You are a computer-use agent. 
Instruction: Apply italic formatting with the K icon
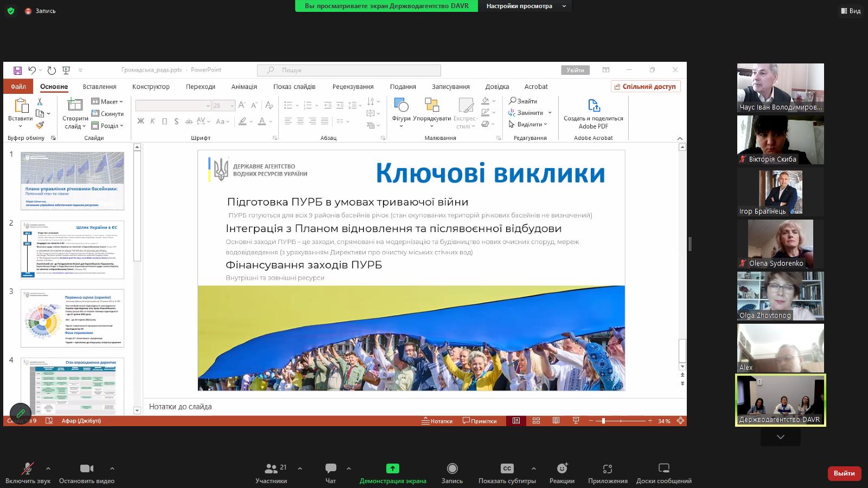(152, 121)
